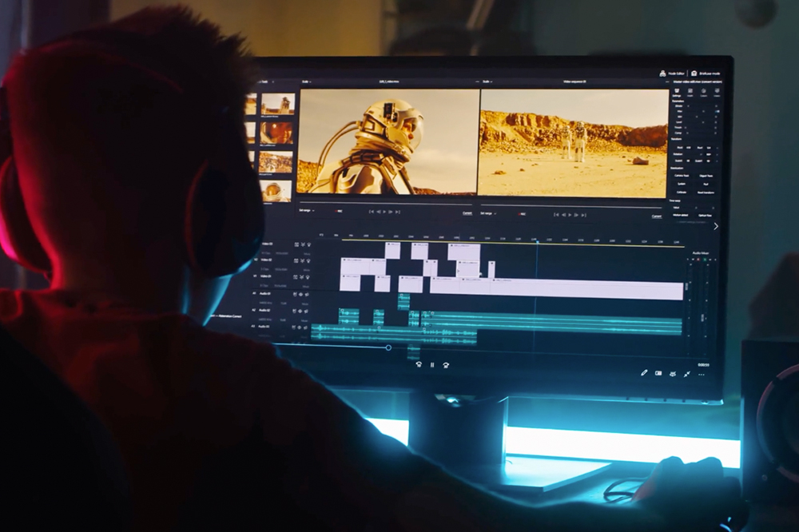
Task: Click the right chevron arrow below inspector
Action: point(715,226)
